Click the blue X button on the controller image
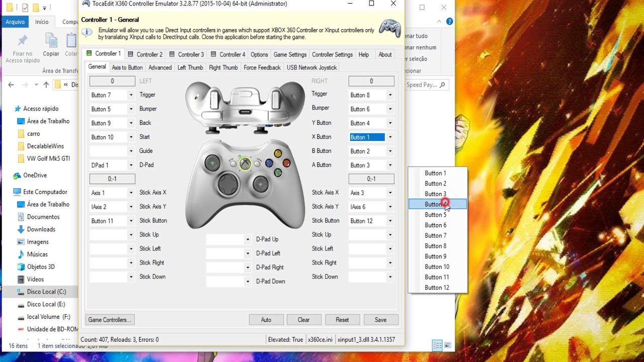The image size is (644, 362). pos(269,163)
